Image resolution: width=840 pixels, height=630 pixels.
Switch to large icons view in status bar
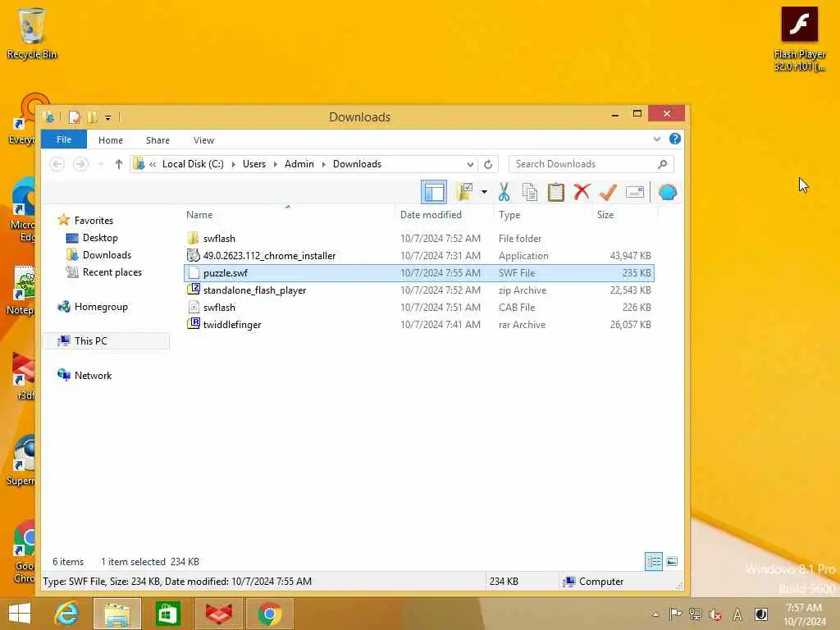click(x=672, y=561)
